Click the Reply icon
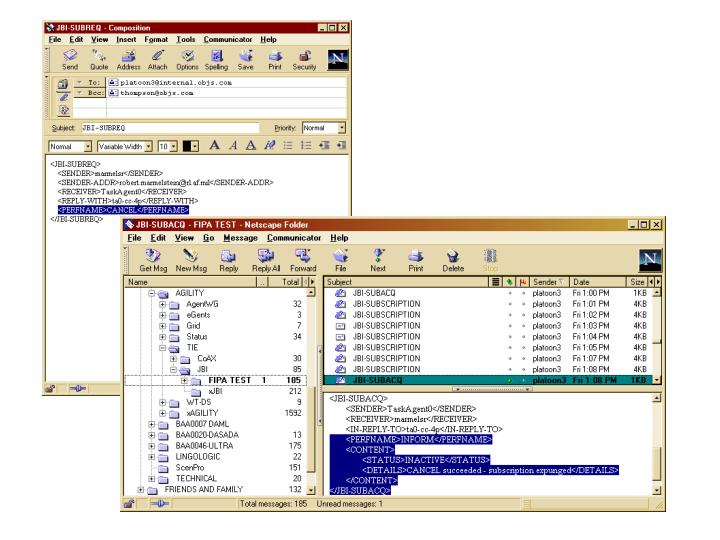This screenshot has height=540, width=720. pos(229,260)
